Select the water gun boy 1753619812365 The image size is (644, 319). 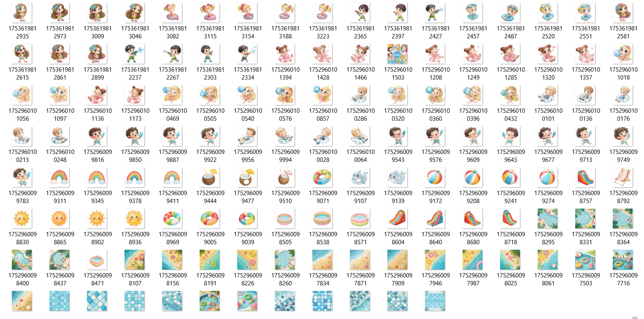coord(360,13)
